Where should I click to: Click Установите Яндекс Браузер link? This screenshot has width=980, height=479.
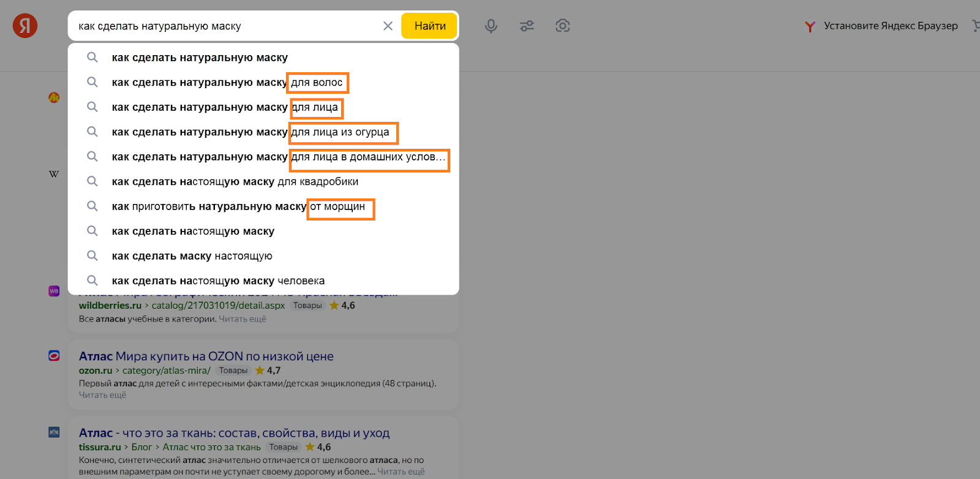coord(890,26)
